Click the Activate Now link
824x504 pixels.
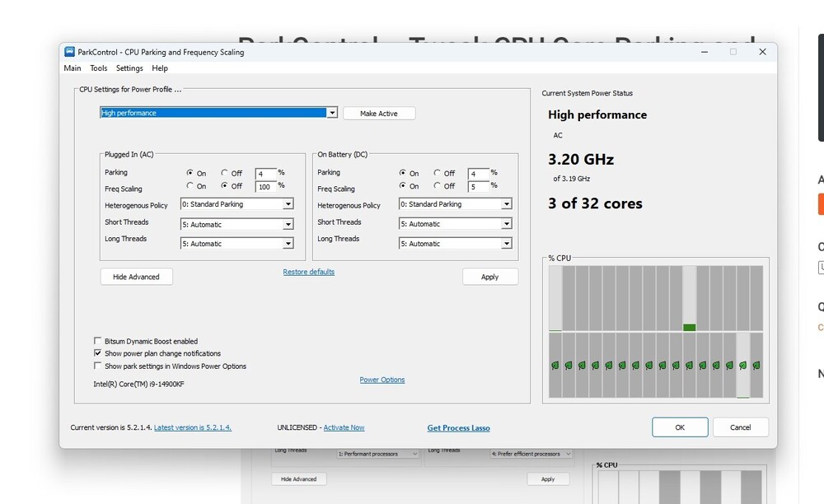pyautogui.click(x=344, y=427)
